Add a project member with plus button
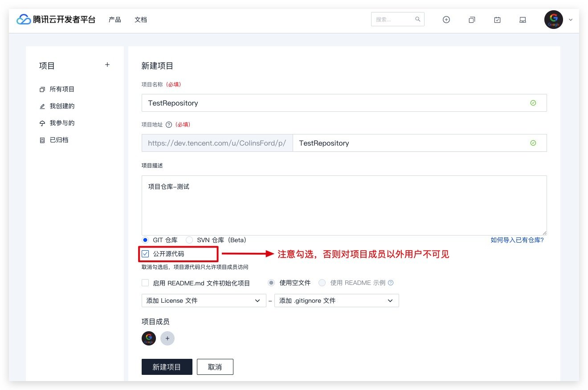Image resolution: width=588 pixels, height=390 pixels. (167, 338)
